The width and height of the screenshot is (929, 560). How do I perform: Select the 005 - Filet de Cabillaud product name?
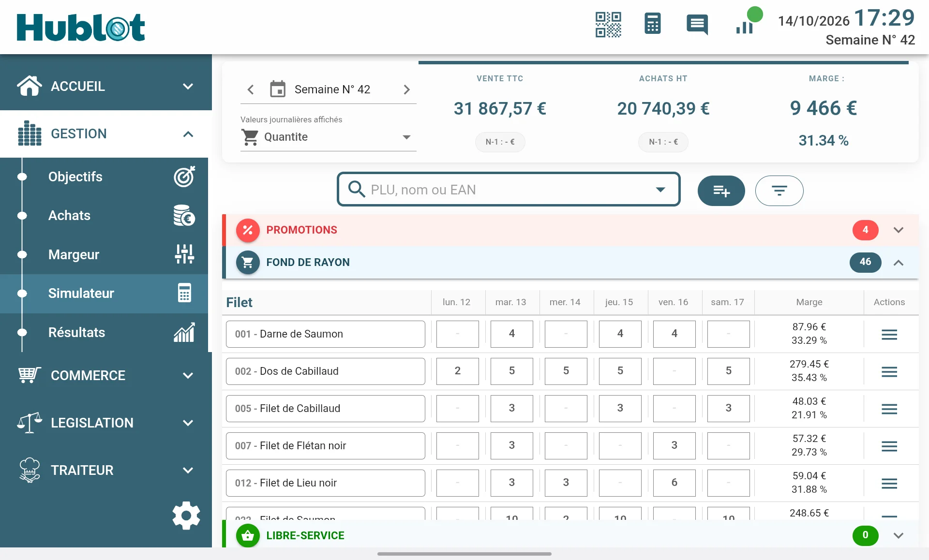click(x=326, y=408)
